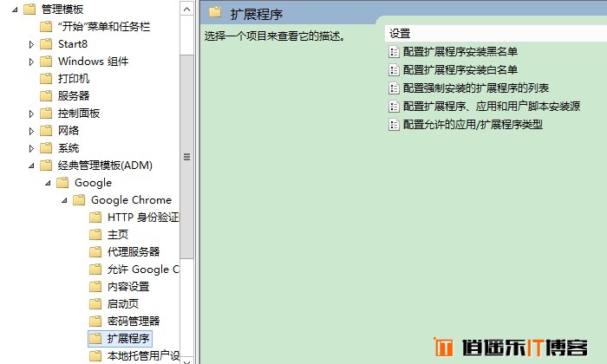Expand the 控制面板 node

click(x=31, y=114)
